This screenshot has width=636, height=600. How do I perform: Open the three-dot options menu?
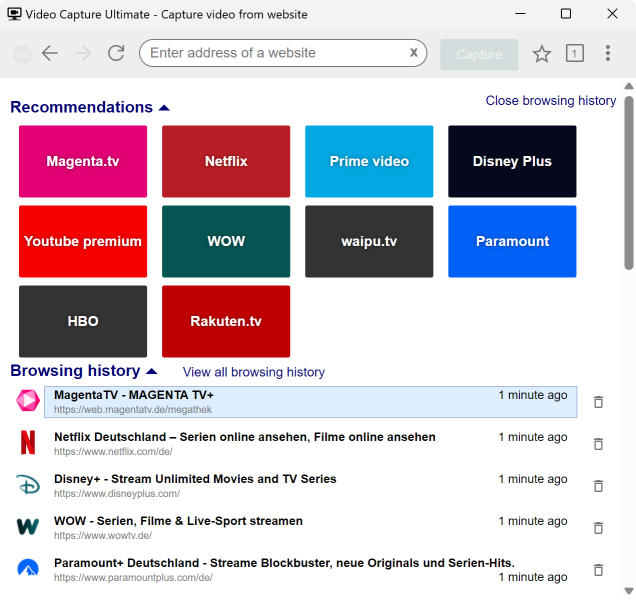(x=607, y=54)
